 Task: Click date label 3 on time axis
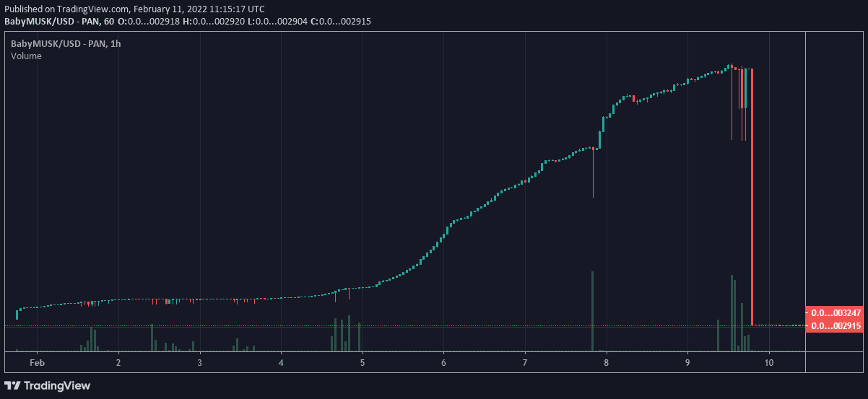200,362
